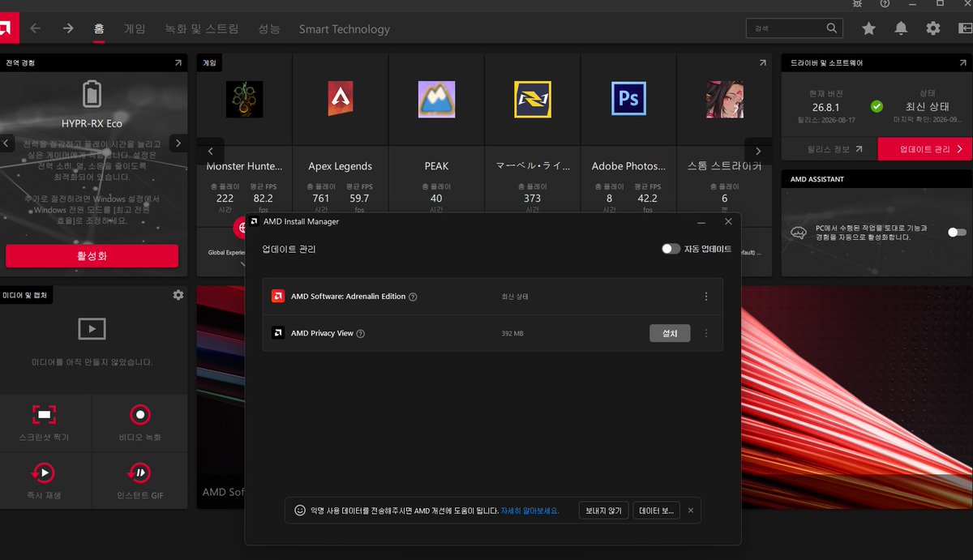Show more games with the right chevron
Viewport: 973px width, 560px height.
pyautogui.click(x=758, y=151)
